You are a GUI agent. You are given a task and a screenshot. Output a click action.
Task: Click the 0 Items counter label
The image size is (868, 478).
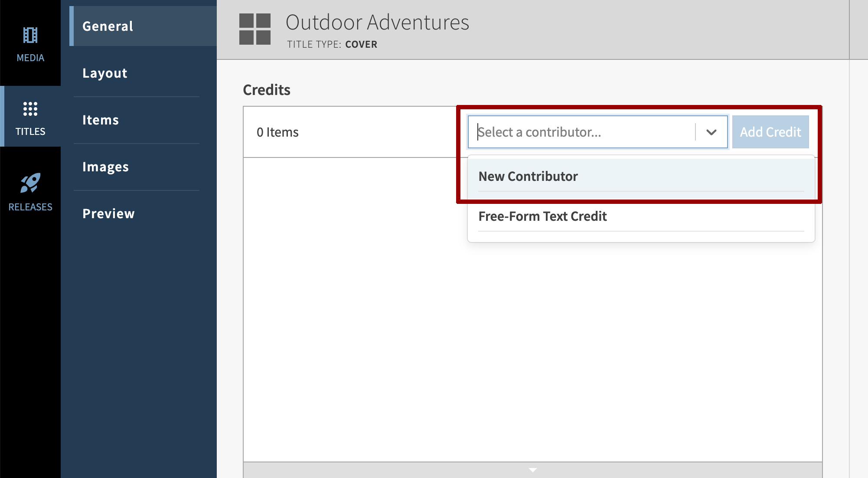(x=277, y=132)
